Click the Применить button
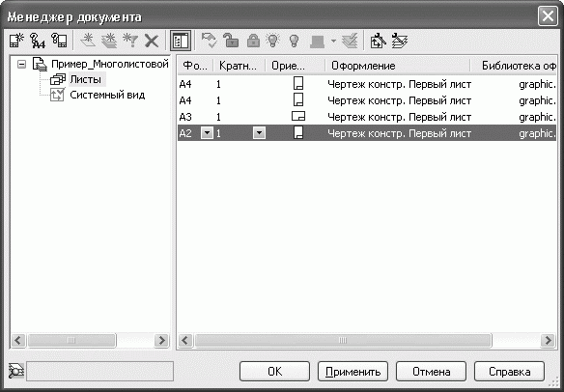Image resolution: width=564 pixels, height=392 pixels. [352, 371]
